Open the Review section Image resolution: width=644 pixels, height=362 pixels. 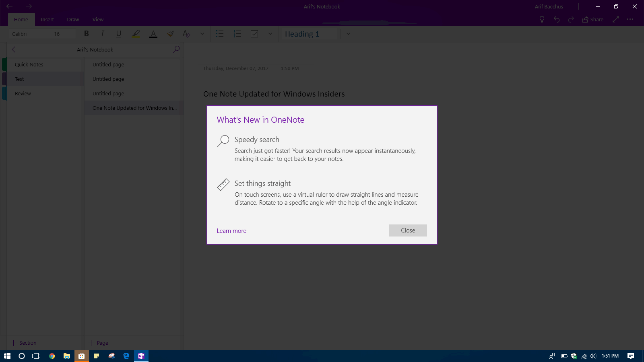(x=45, y=93)
